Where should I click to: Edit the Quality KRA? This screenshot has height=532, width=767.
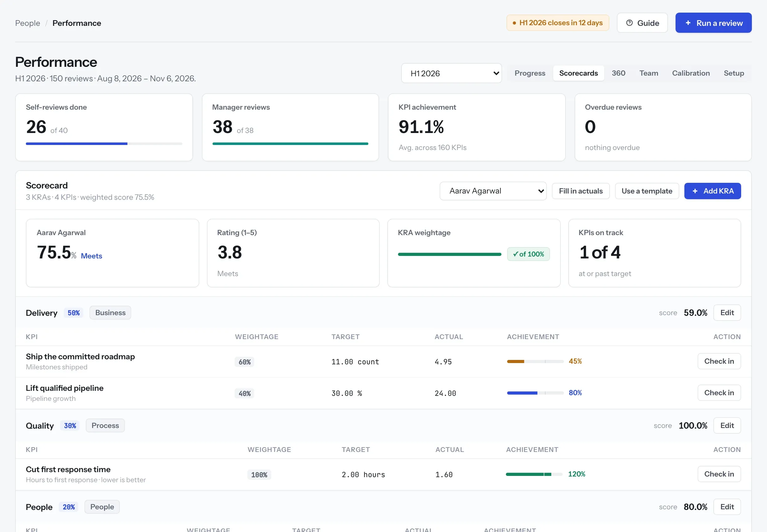click(x=727, y=425)
